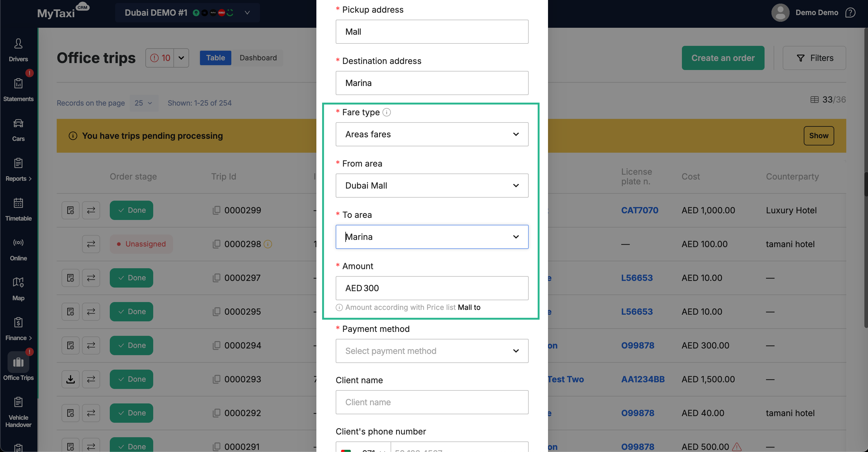The height and width of the screenshot is (452, 868).
Task: Expand the Fare type dropdown
Action: (432, 134)
